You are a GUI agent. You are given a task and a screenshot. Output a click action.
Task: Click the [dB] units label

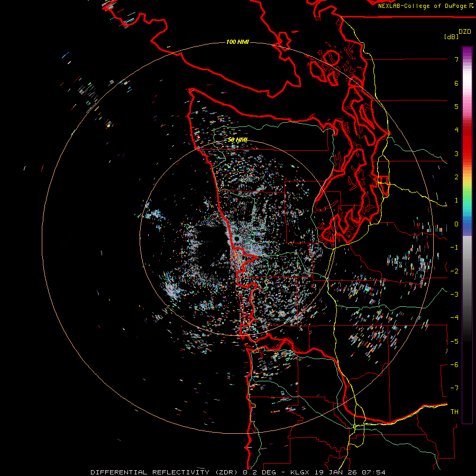(x=452, y=36)
